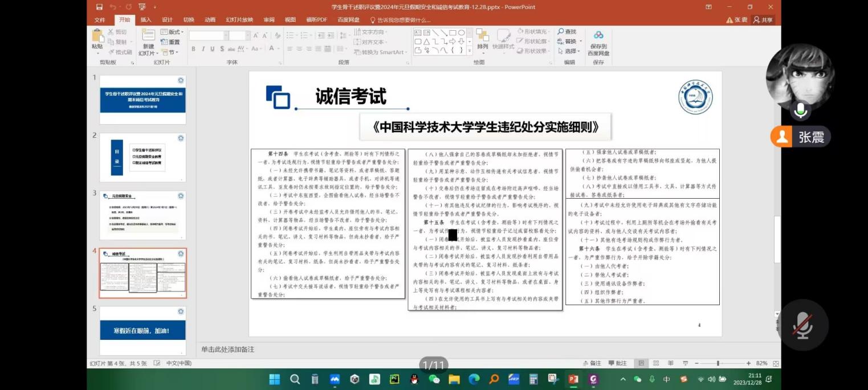868x390 pixels.
Task: Click the zoom slider in status bar
Action: click(x=718, y=363)
